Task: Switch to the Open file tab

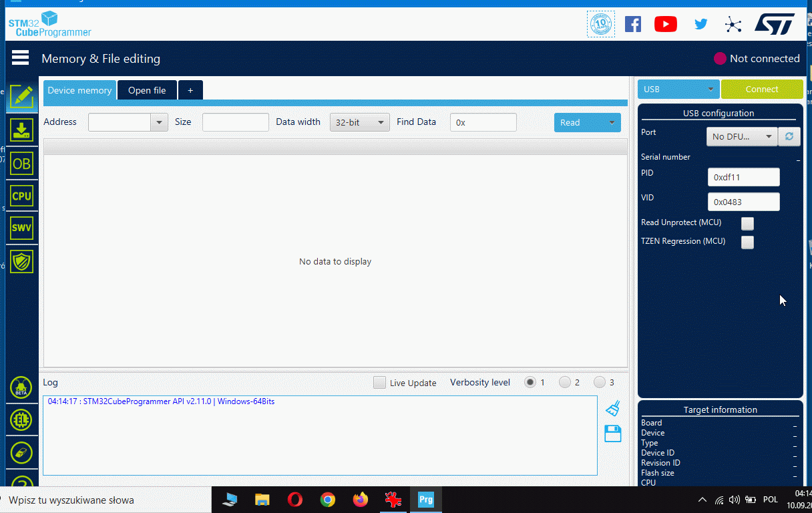Action: 147,90
